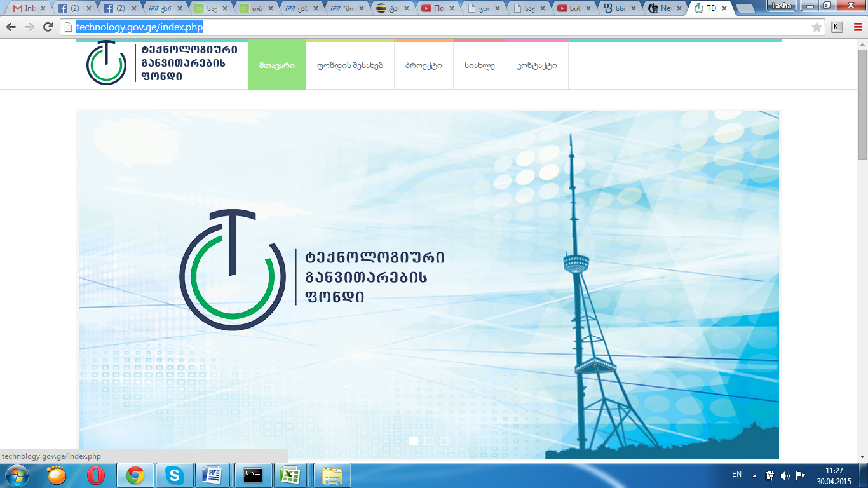
Task: Show hidden system tray icons
Action: point(754,475)
